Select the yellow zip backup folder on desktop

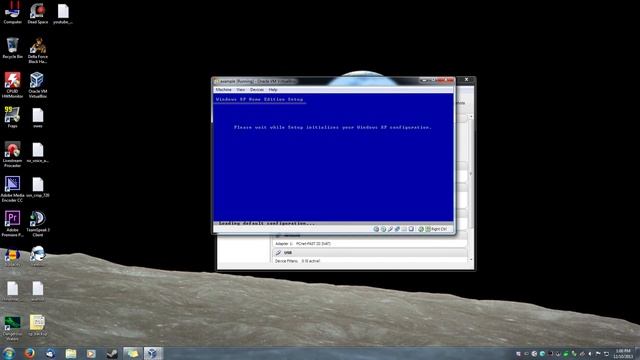(x=38, y=325)
